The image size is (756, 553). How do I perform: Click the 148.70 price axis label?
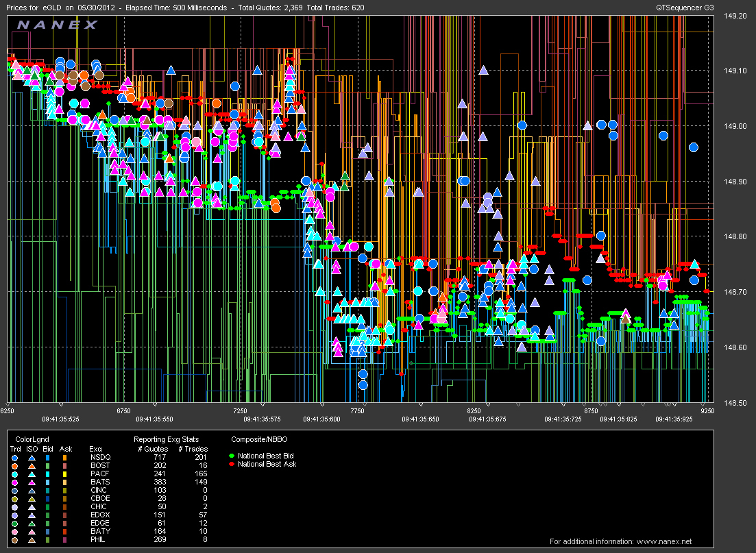coord(735,292)
